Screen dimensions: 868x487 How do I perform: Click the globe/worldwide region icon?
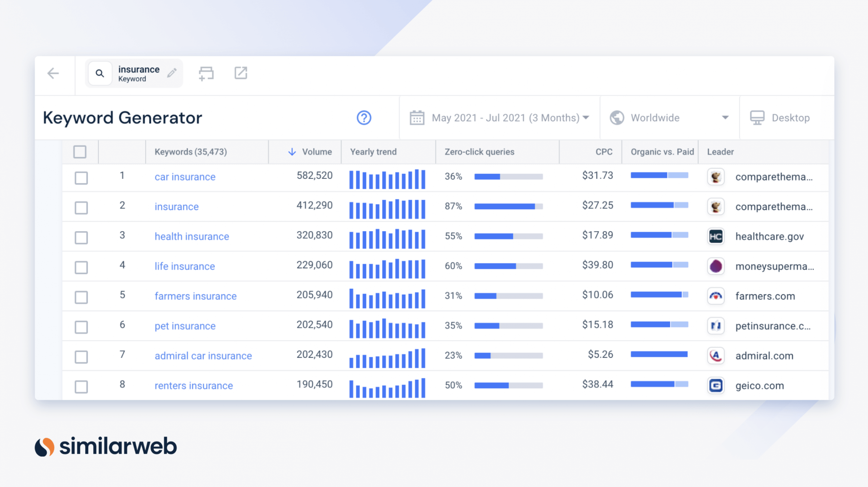[x=616, y=117]
